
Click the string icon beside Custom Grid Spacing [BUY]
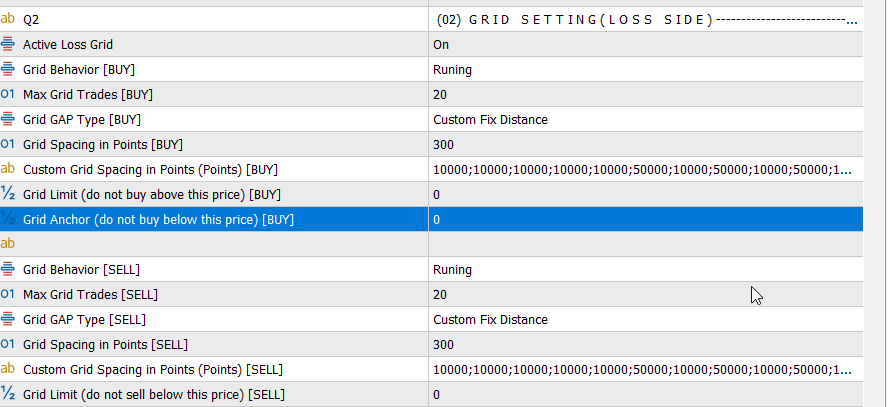click(9, 170)
